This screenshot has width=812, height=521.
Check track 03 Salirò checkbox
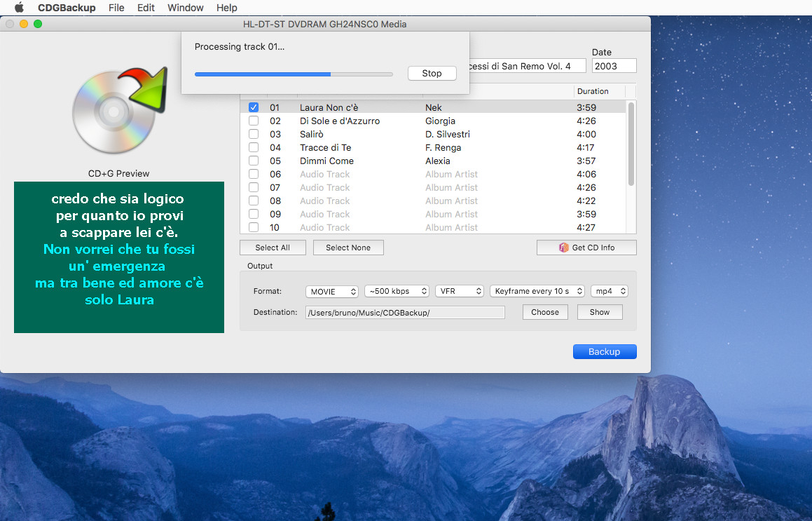pos(253,134)
